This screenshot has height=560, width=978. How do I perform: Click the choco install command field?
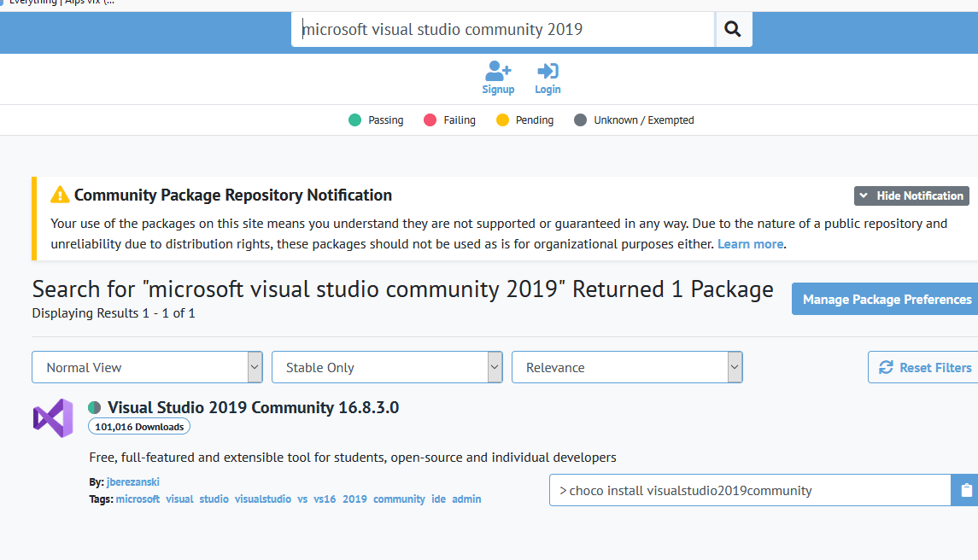click(x=749, y=490)
